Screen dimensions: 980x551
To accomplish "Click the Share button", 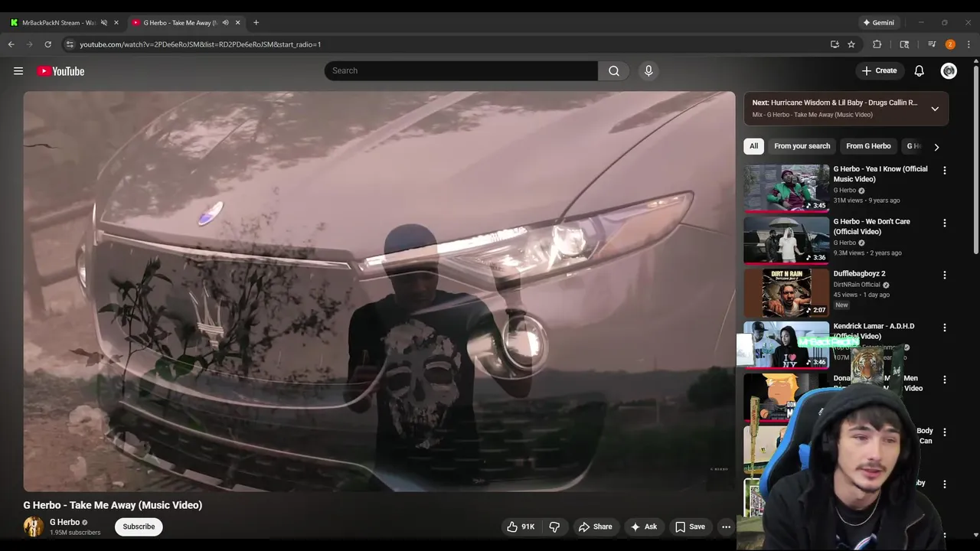I will click(595, 527).
